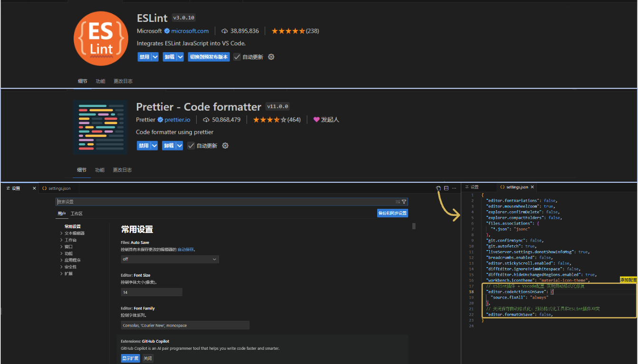
Task: Click the Prettier download count icon
Action: tap(206, 120)
